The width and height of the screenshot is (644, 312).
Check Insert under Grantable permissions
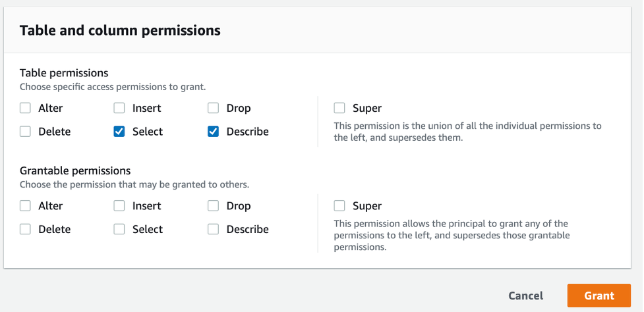(119, 206)
